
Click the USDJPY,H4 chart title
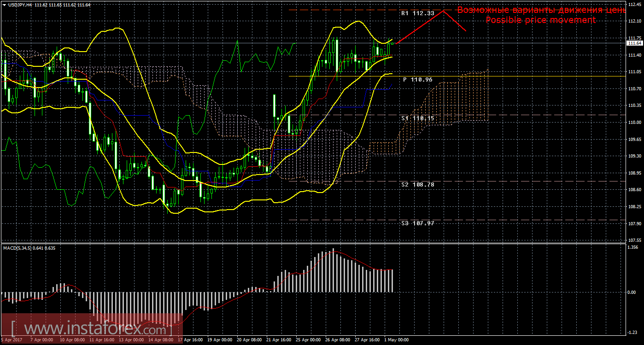tap(19, 4)
